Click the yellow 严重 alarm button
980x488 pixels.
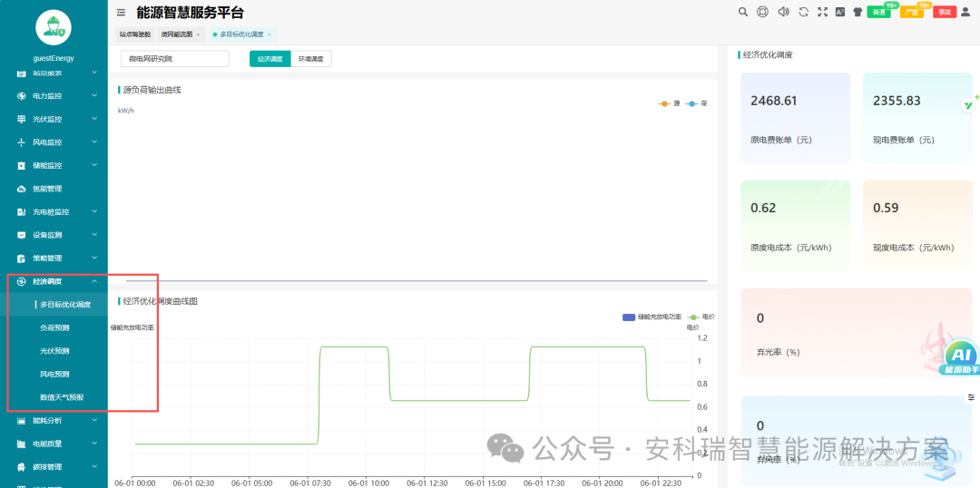click(x=912, y=12)
